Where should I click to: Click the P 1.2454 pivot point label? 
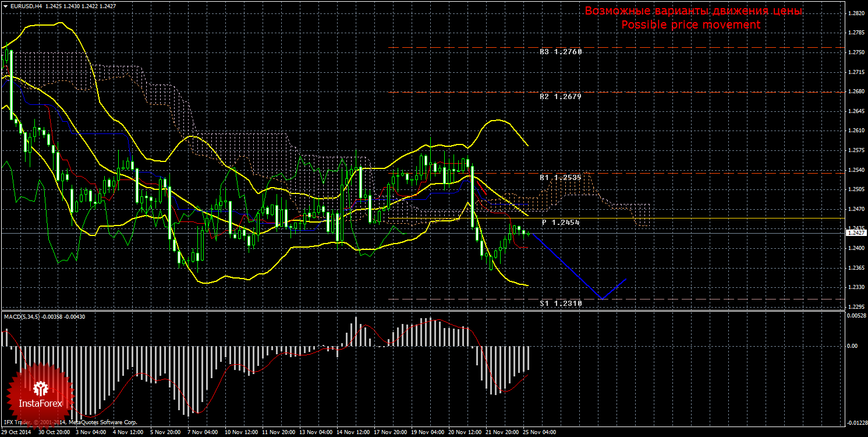click(561, 223)
